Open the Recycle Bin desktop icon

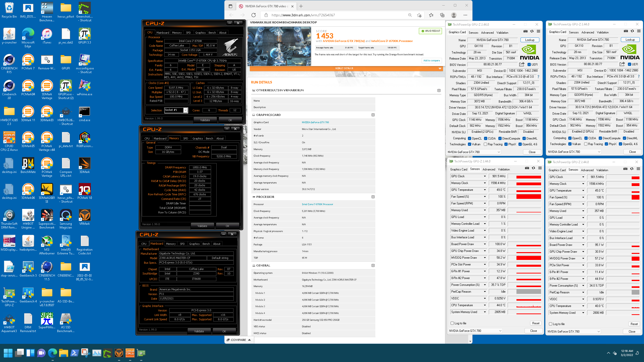9,11
